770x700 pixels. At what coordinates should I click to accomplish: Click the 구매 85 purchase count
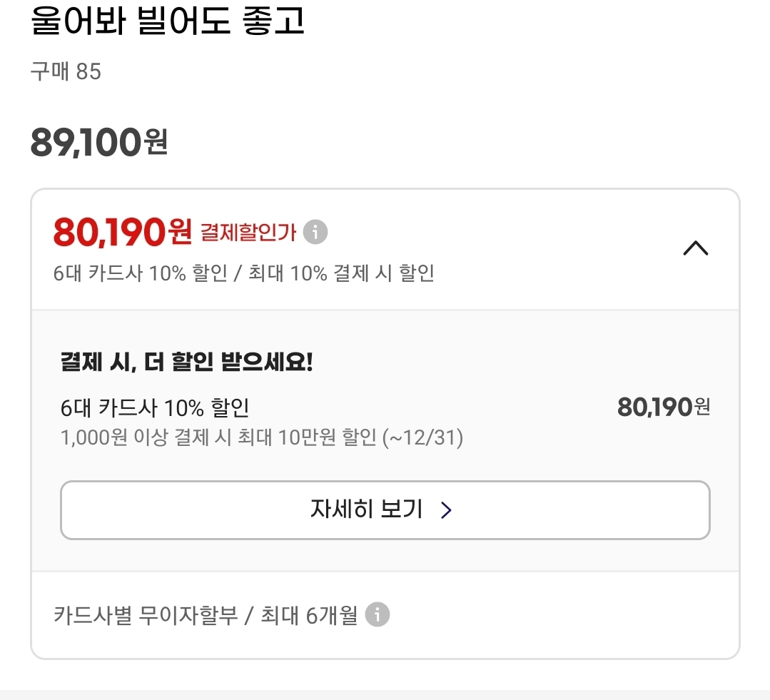66,71
